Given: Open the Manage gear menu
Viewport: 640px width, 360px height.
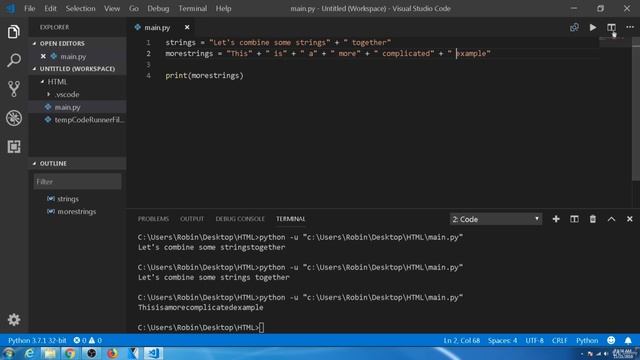Looking at the screenshot, I should (x=13, y=320).
